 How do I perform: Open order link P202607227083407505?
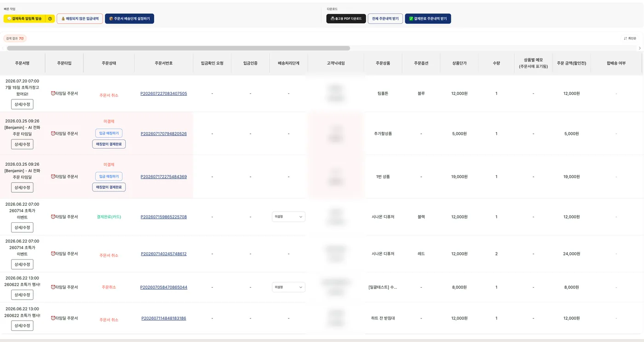pyautogui.click(x=164, y=93)
